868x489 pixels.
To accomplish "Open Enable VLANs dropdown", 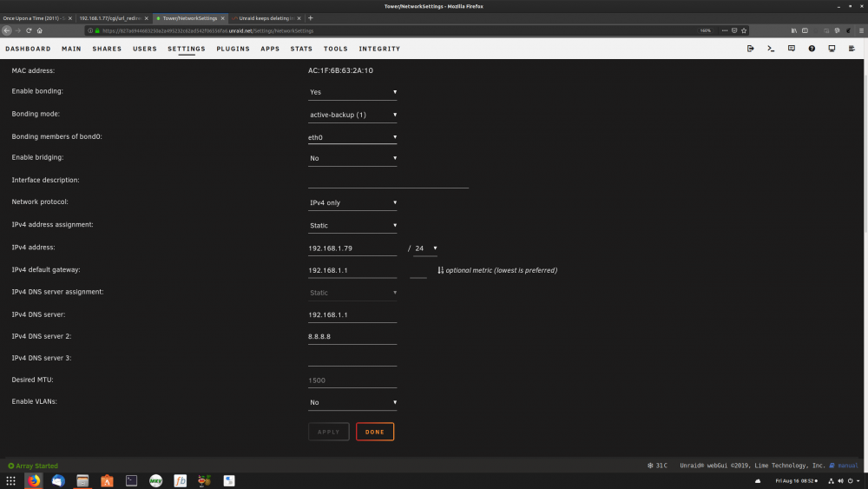I will (x=352, y=403).
